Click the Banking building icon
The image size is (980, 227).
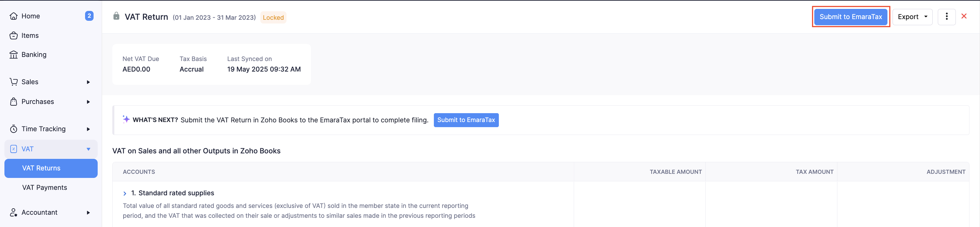(x=14, y=55)
